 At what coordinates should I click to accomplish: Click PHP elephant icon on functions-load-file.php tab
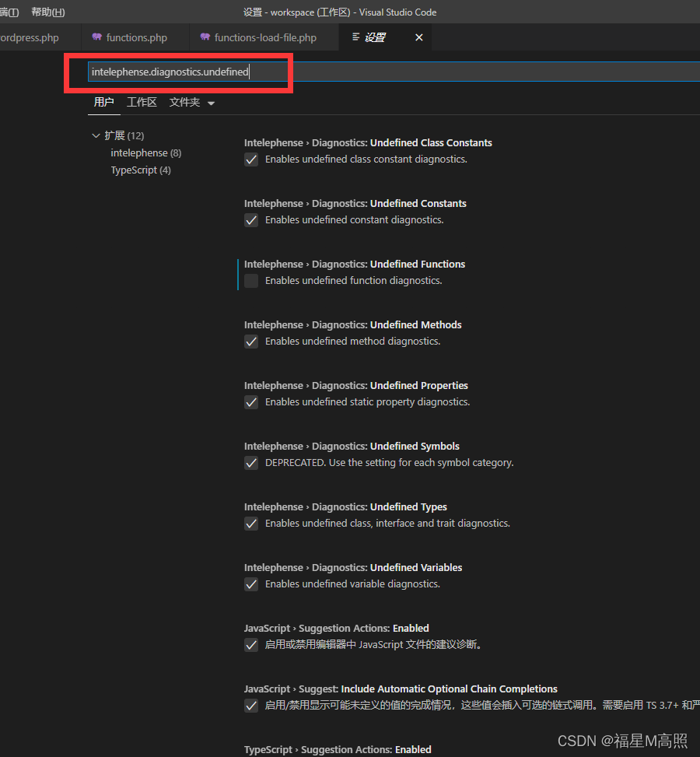click(205, 37)
